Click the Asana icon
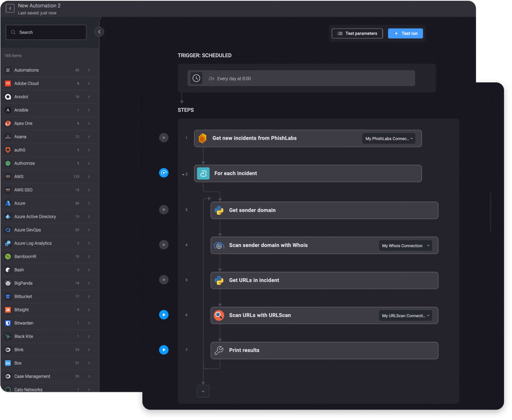Screen dimensions: 512x420 pyautogui.click(x=8, y=137)
